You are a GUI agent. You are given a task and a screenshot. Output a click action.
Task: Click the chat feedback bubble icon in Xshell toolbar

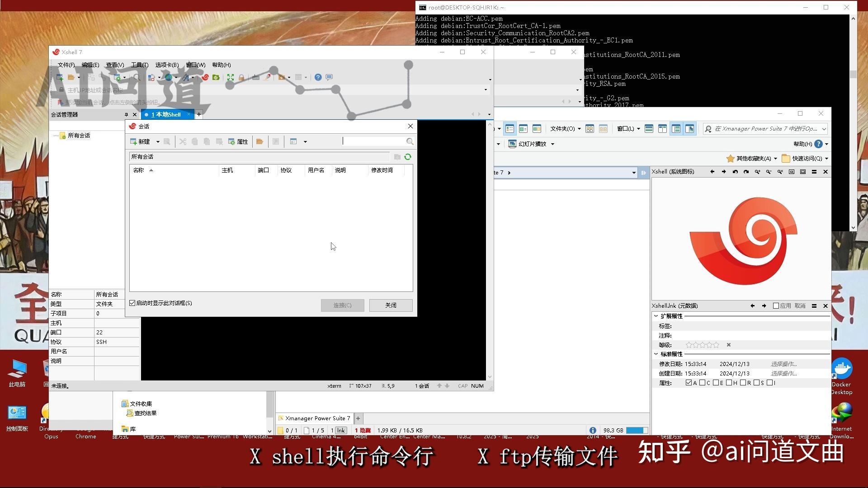tap(329, 77)
